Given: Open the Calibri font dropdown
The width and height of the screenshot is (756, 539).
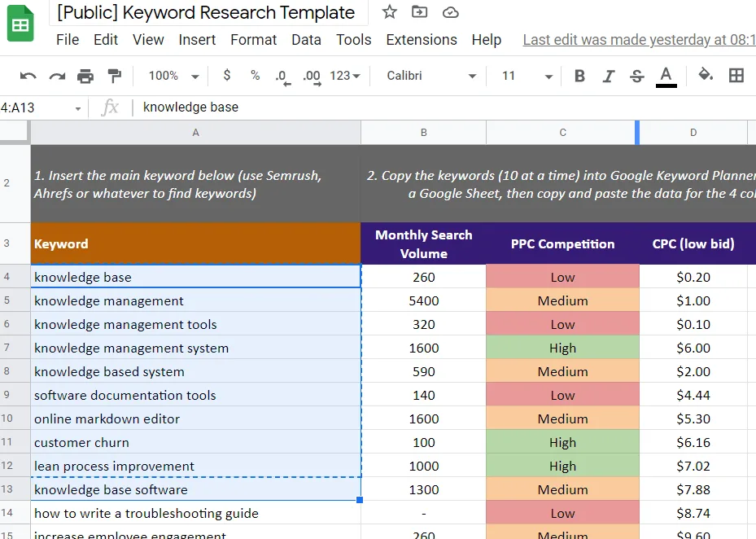Looking at the screenshot, I should (431, 76).
